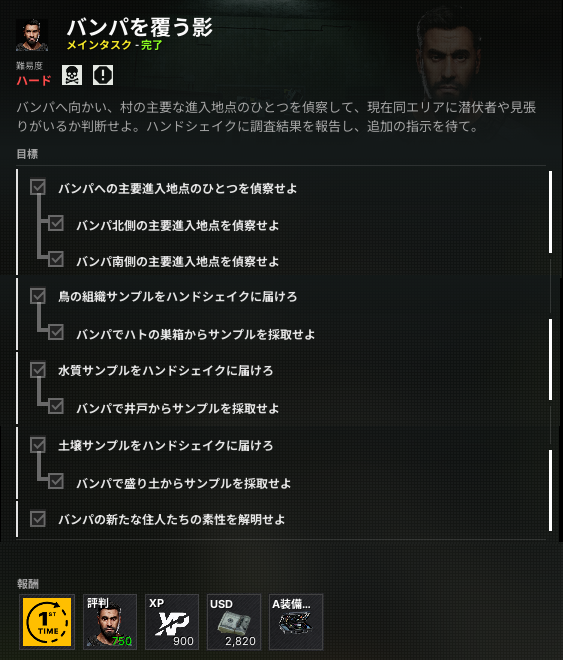Click the メインタスク - 完了 status label
563x660 pixels.
click(114, 45)
